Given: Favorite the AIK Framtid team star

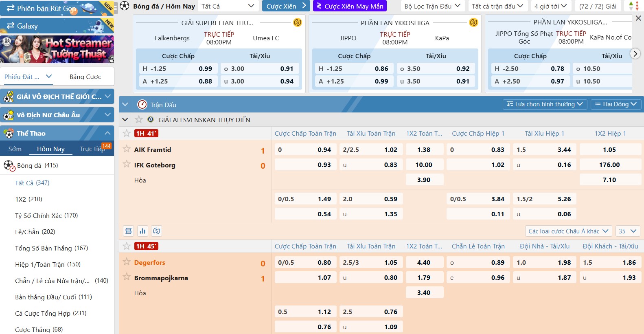Looking at the screenshot, I should pyautogui.click(x=127, y=149).
